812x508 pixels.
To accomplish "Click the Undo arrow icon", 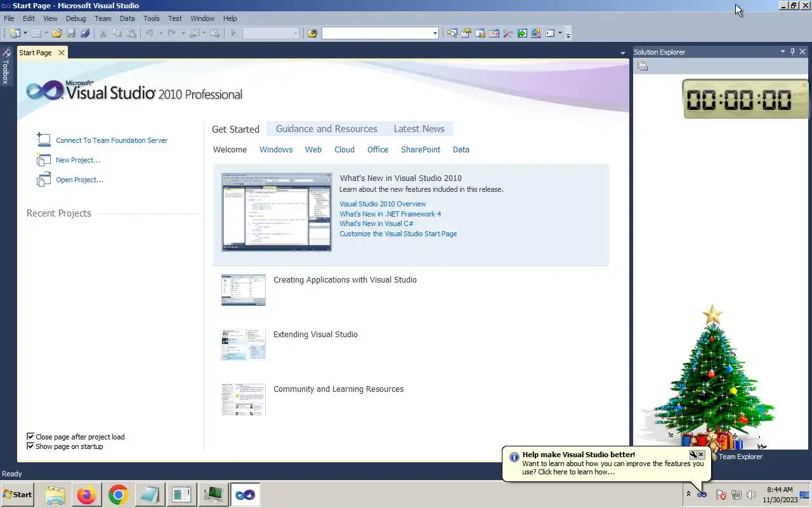I will click(x=150, y=33).
